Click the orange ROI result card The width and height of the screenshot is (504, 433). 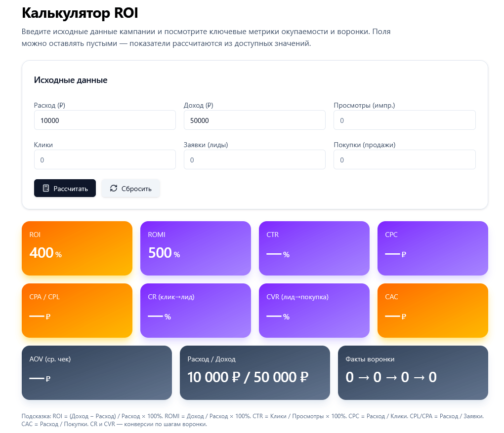(x=77, y=248)
